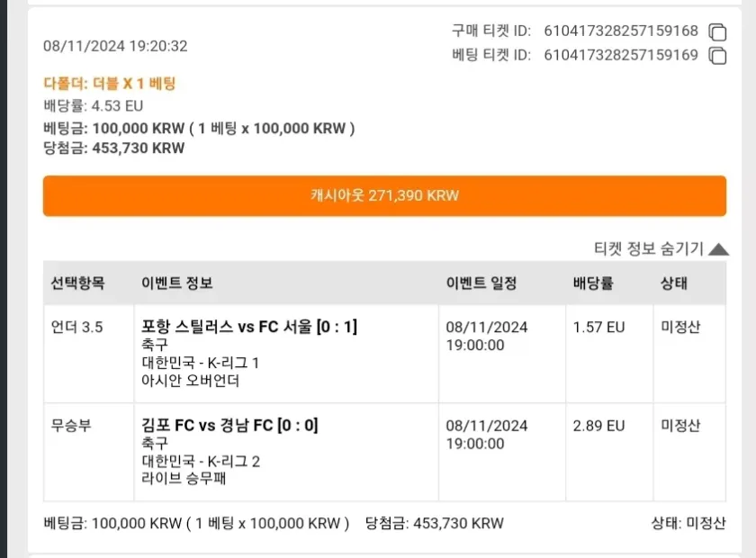The height and width of the screenshot is (558, 756).
Task: Click the 대한민국 - K-리그 2 league text
Action: coord(201,462)
